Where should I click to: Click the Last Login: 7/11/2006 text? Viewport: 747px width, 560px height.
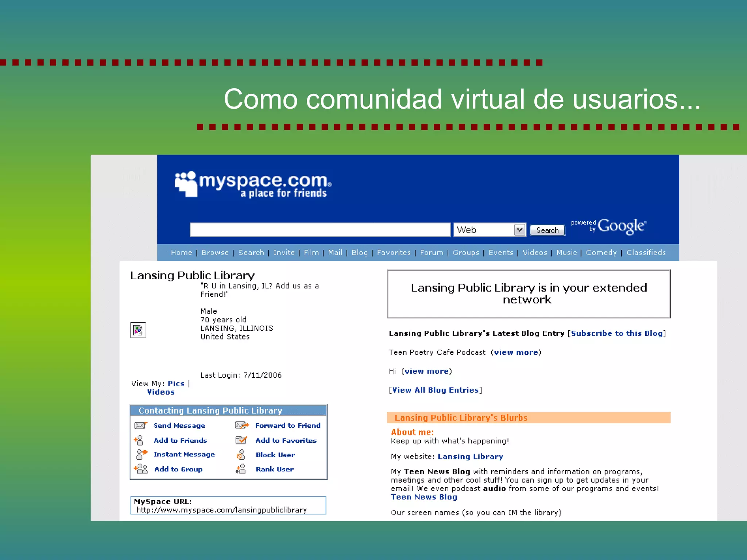point(241,375)
